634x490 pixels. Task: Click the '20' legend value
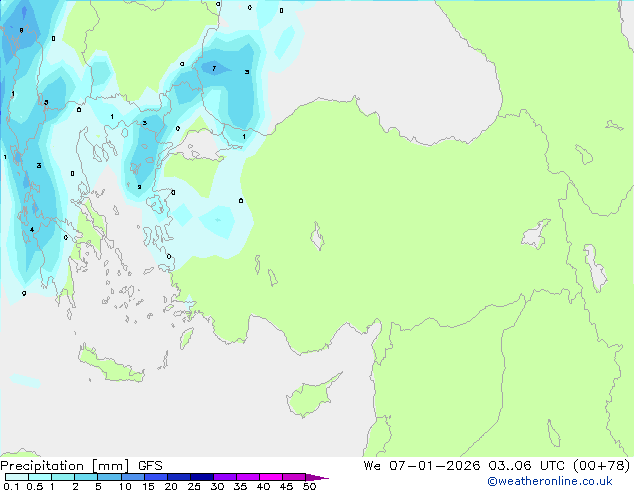[x=171, y=486]
